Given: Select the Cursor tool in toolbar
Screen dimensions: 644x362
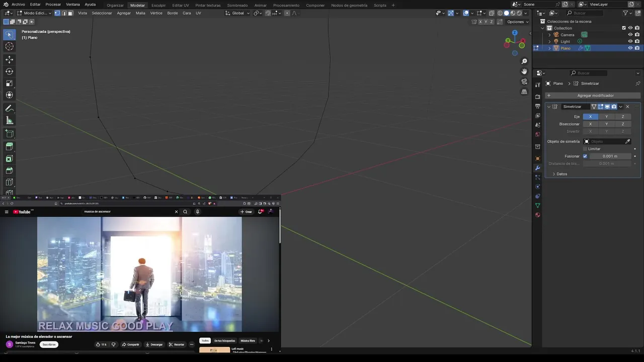Looking at the screenshot, I should coord(9,46).
